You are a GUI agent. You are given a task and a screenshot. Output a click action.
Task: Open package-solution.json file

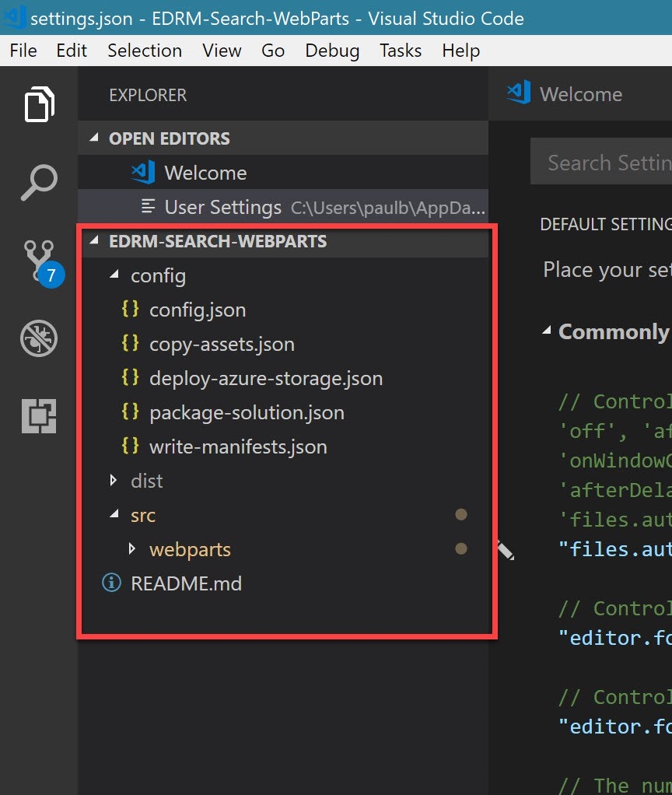247,412
